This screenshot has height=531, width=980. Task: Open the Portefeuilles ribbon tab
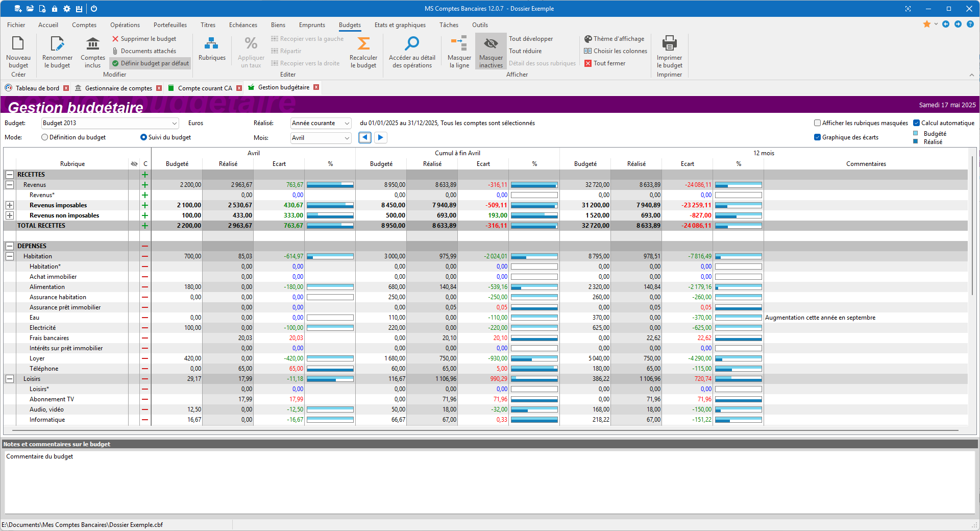click(x=170, y=25)
